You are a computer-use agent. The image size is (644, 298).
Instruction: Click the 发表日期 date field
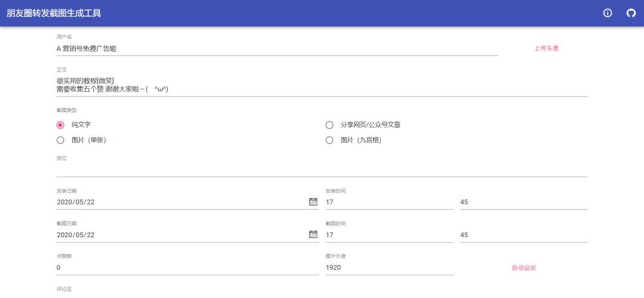[x=179, y=202]
